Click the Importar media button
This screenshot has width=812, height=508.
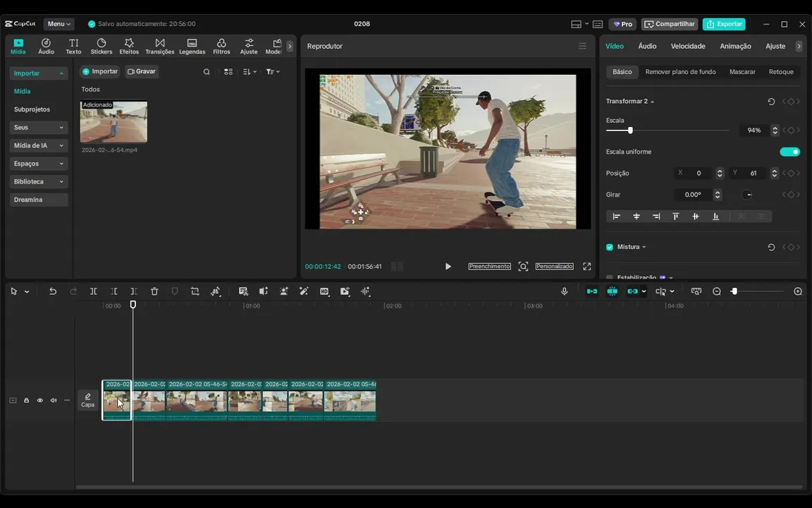coord(100,71)
